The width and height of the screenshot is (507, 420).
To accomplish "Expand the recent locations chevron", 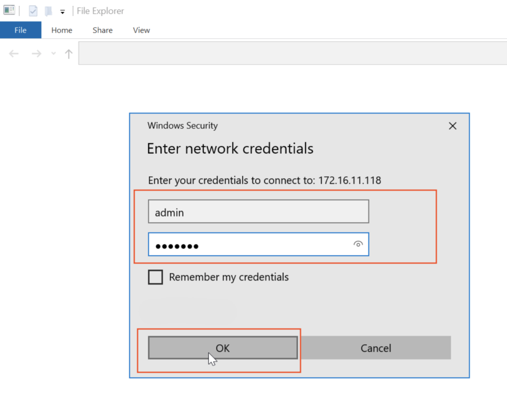I will (54, 53).
